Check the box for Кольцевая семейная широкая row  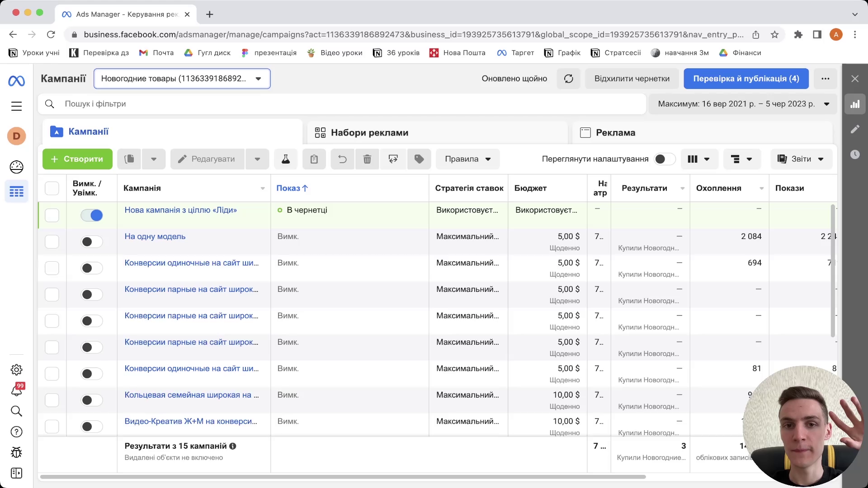[x=52, y=400]
